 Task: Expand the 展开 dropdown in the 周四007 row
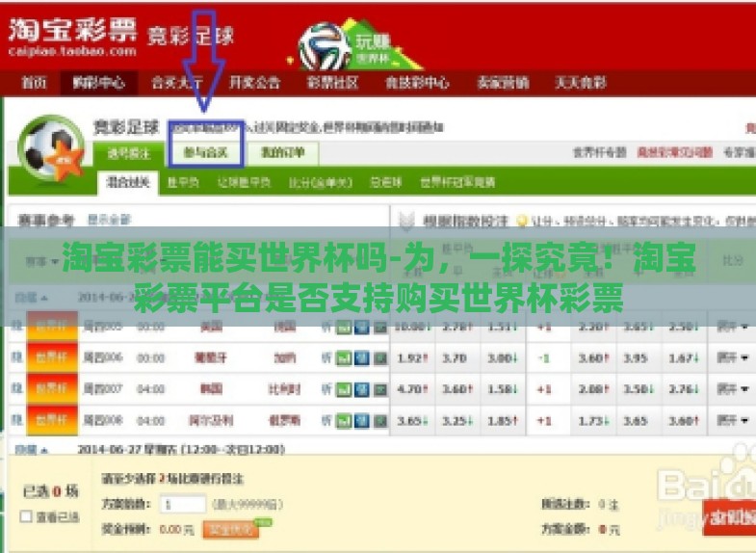click(x=732, y=389)
